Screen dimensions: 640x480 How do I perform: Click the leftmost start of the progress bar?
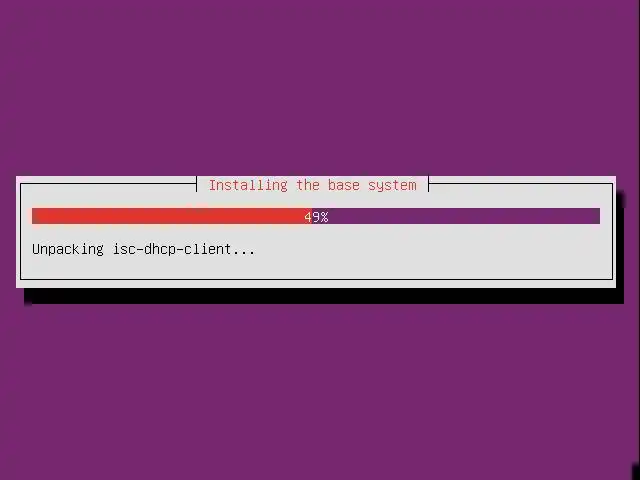pyautogui.click(x=35, y=216)
